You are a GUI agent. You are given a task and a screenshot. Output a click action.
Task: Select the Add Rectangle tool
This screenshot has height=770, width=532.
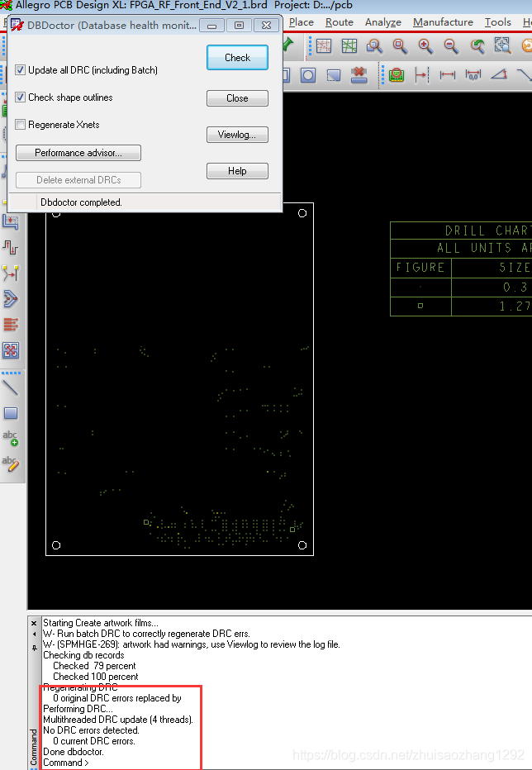tap(11, 413)
